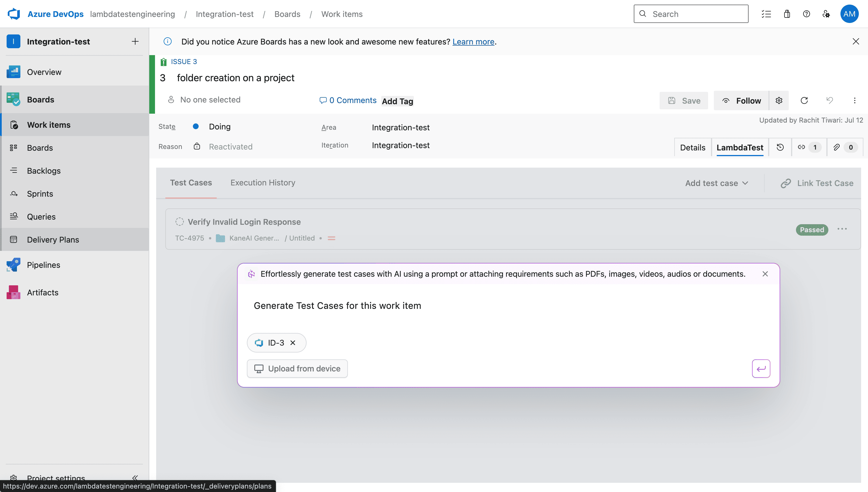
Task: Click the Azure DevOps logo
Action: click(x=14, y=14)
